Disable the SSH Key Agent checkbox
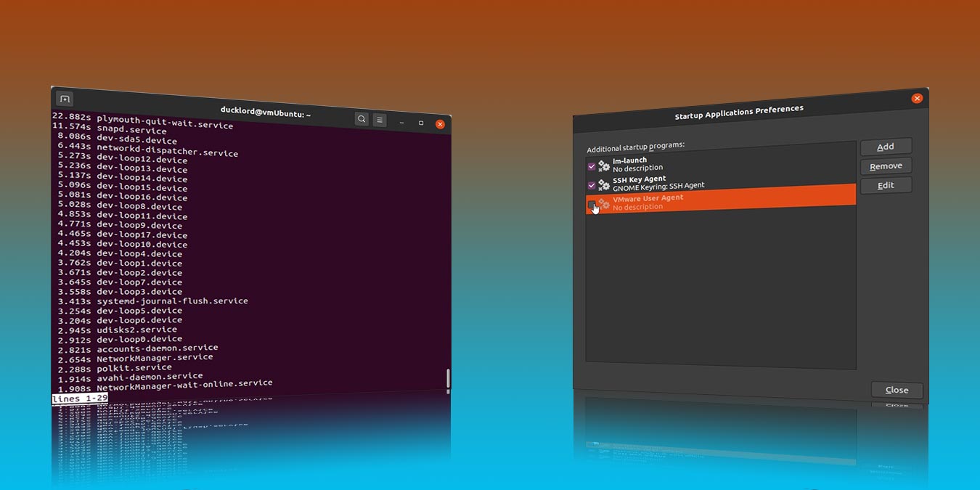Image resolution: width=980 pixels, height=490 pixels. pyautogui.click(x=591, y=183)
